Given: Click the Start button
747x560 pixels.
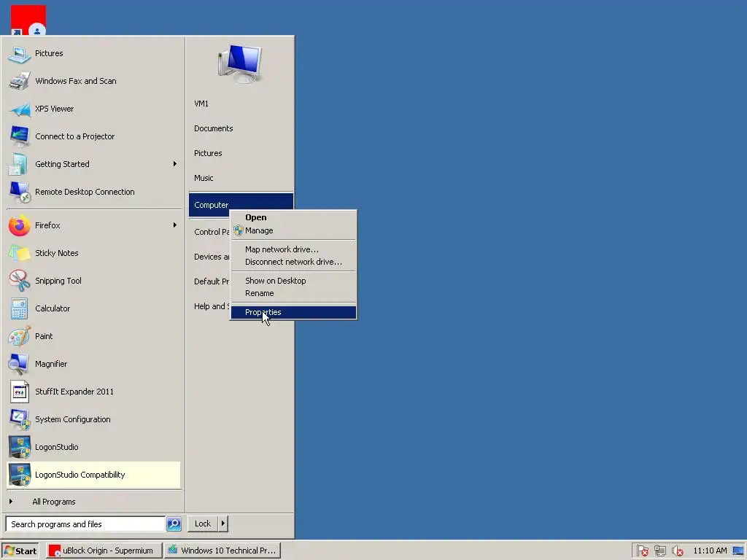Looking at the screenshot, I should pyautogui.click(x=20, y=551).
